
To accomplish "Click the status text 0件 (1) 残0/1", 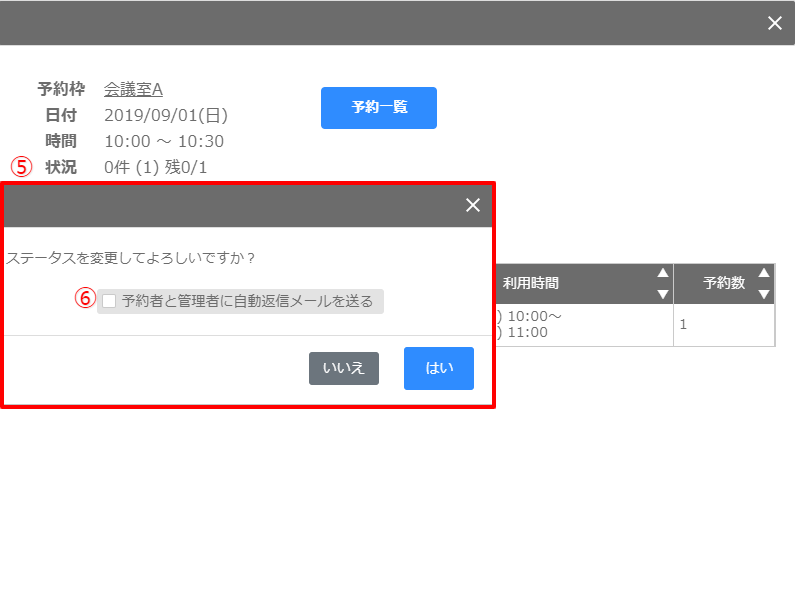I will click(156, 167).
